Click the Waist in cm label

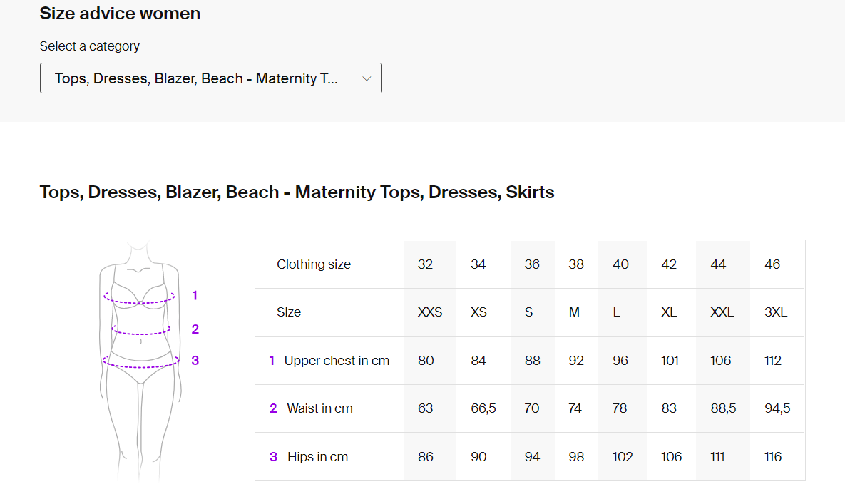(319, 408)
